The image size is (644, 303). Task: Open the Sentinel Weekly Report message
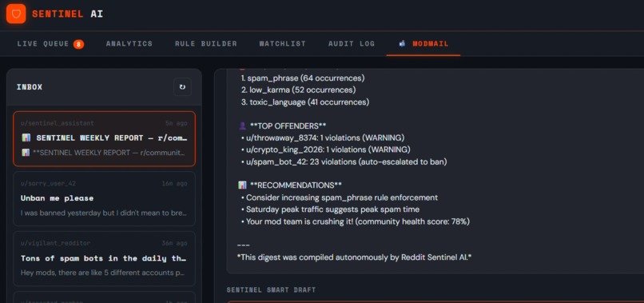click(105, 138)
